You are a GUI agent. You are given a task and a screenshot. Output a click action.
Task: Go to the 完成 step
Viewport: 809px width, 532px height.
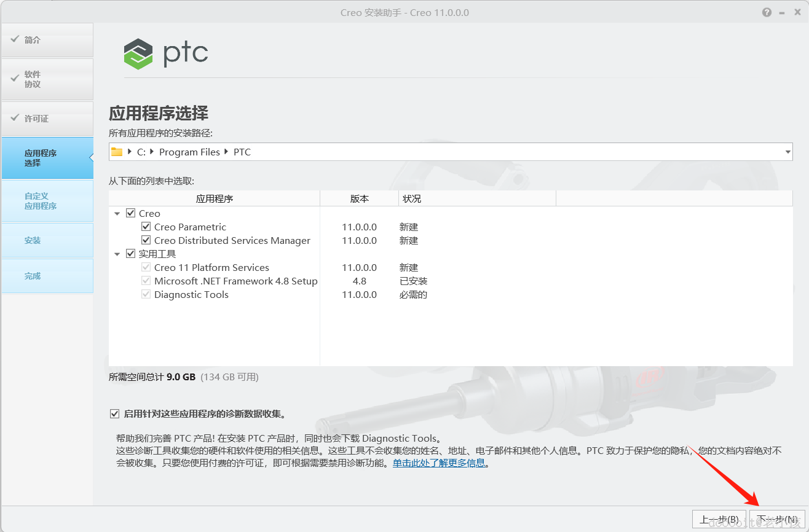[x=47, y=276]
